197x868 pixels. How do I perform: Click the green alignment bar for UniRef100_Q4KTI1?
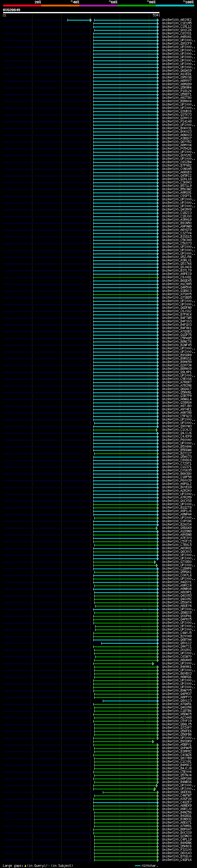click(x=126, y=646)
